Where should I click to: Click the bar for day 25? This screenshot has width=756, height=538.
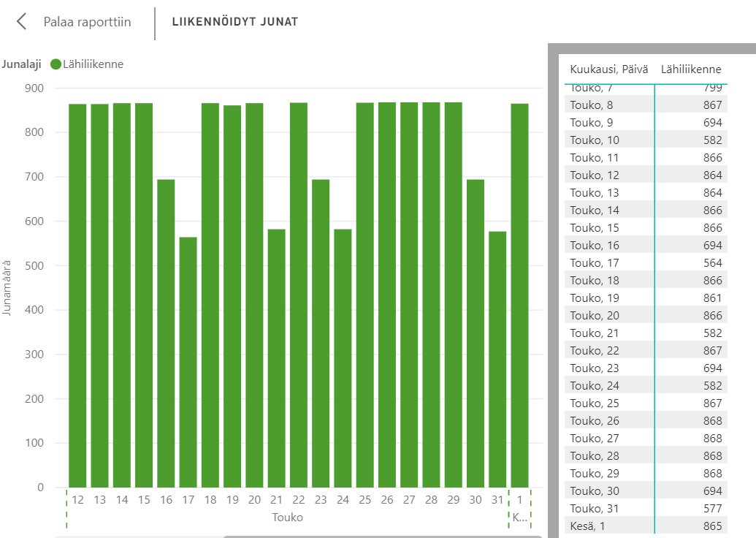[x=364, y=295]
